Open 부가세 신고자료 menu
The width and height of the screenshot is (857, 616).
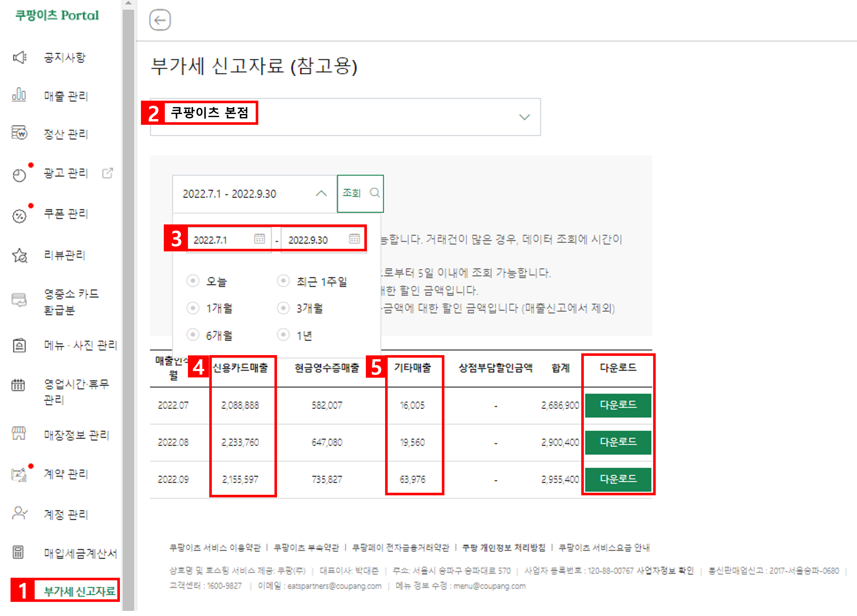tap(79, 591)
